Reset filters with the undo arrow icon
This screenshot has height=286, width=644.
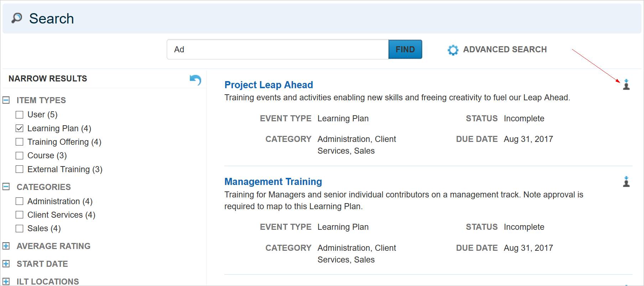click(195, 80)
